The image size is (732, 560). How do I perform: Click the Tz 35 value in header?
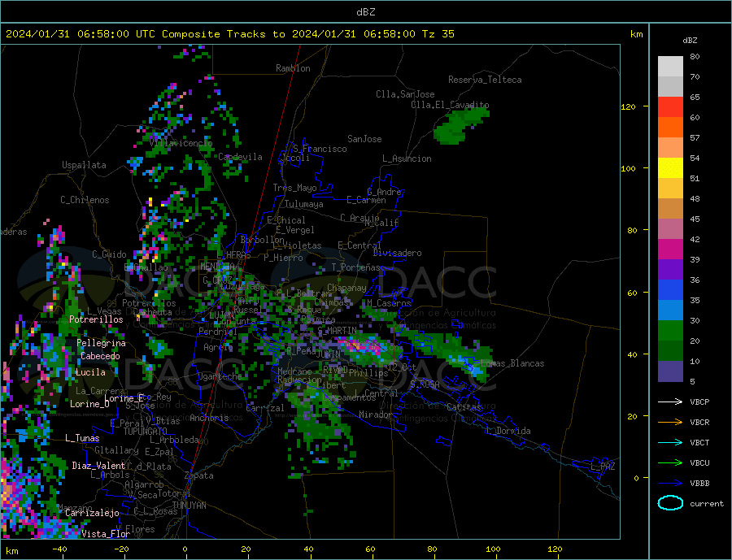pos(438,34)
